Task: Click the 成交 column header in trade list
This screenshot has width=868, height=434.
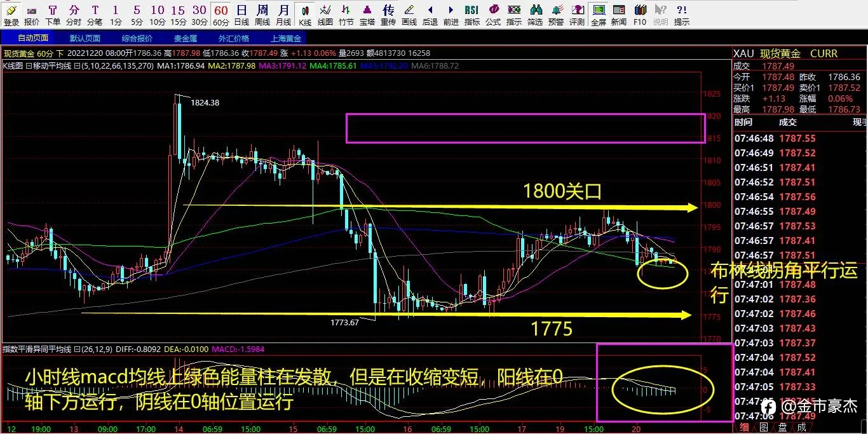Action: pyautogui.click(x=788, y=123)
